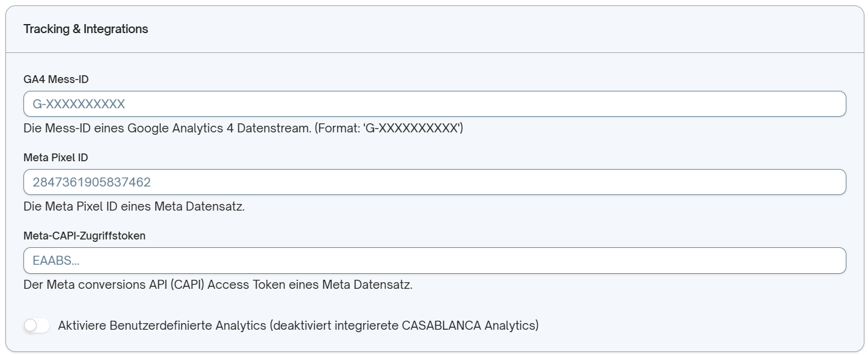
Task: Click the CAPI Access Token description text
Action: (218, 285)
